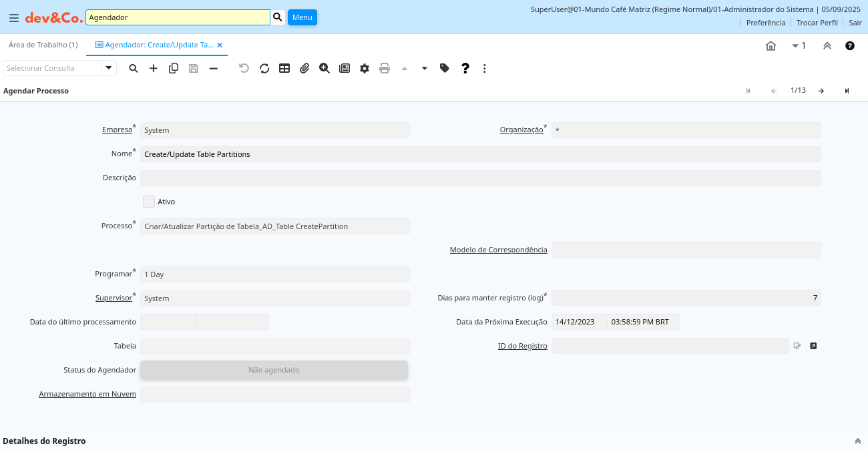868x450 pixels.
Task: Open the Attachment paperclip icon
Action: coord(304,68)
